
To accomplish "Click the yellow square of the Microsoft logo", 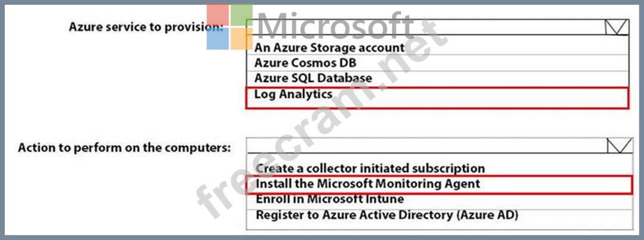I will tap(242, 39).
